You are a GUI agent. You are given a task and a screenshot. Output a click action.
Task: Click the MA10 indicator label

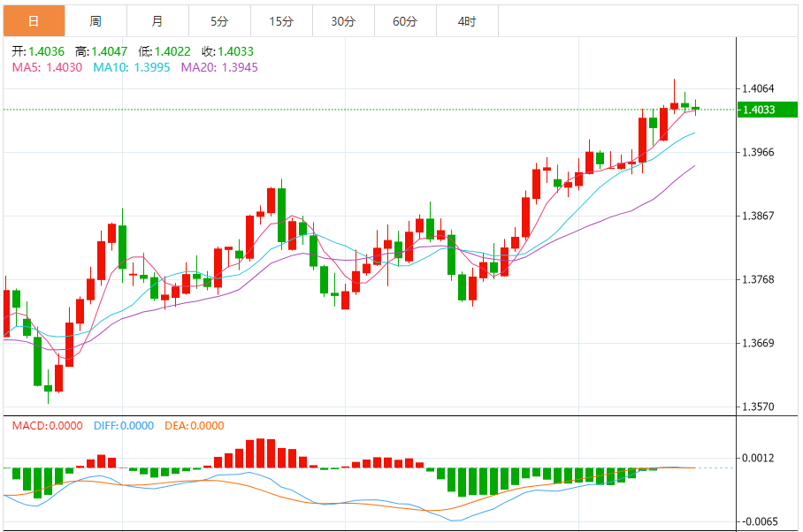(x=132, y=66)
